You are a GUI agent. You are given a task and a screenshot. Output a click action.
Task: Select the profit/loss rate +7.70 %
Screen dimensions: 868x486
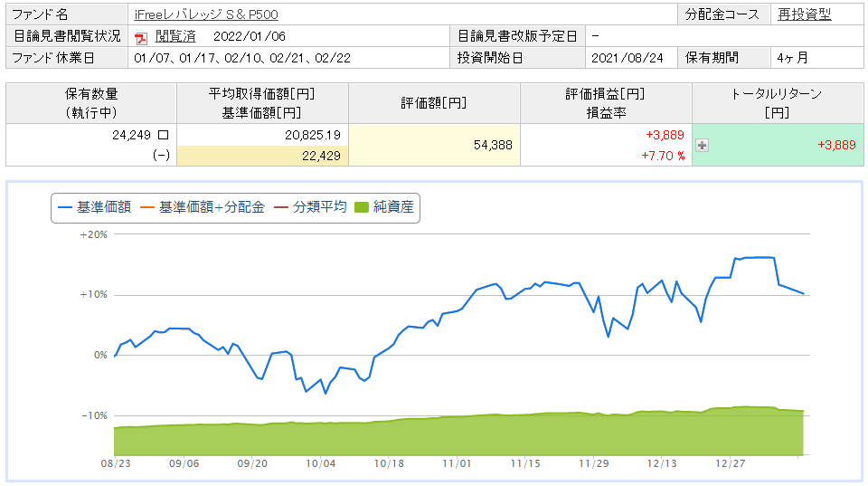pyautogui.click(x=663, y=156)
